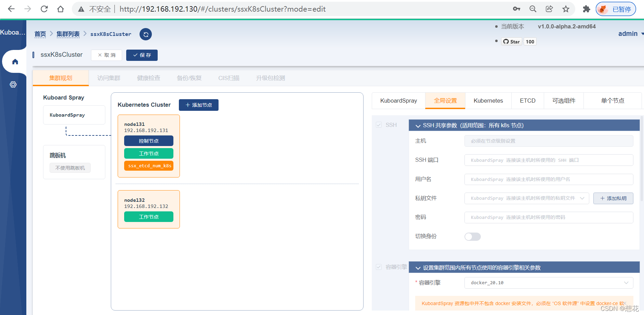Image resolution: width=644 pixels, height=315 pixels.
Task: Toggle the 容器引擎 checkbox
Action: (x=379, y=267)
